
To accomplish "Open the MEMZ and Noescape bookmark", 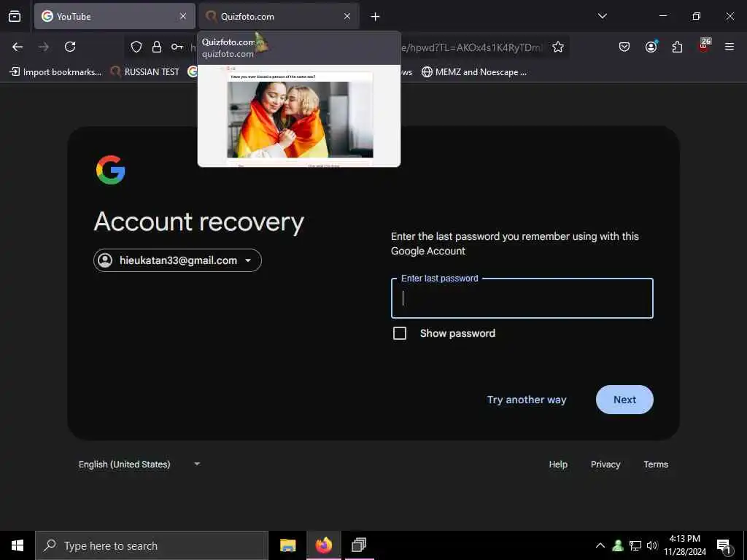I will (474, 72).
